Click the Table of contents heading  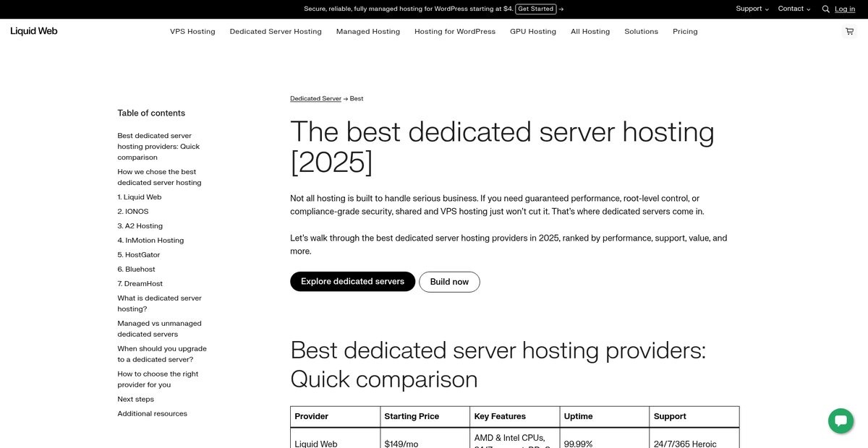(x=151, y=113)
